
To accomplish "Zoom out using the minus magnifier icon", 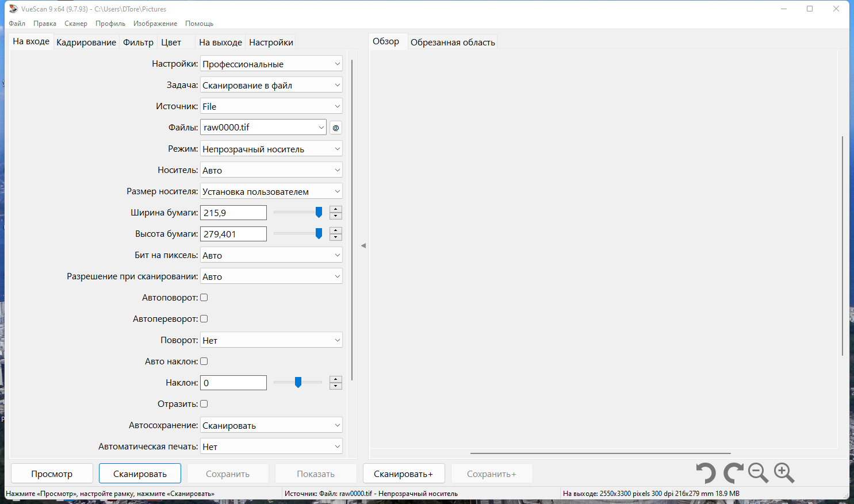I will [759, 474].
